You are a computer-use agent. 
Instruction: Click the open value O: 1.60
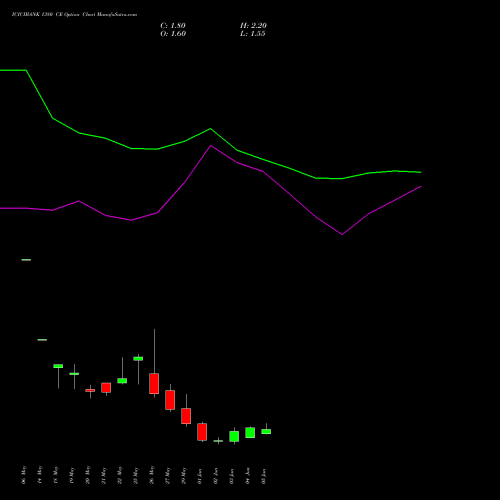click(x=173, y=34)
